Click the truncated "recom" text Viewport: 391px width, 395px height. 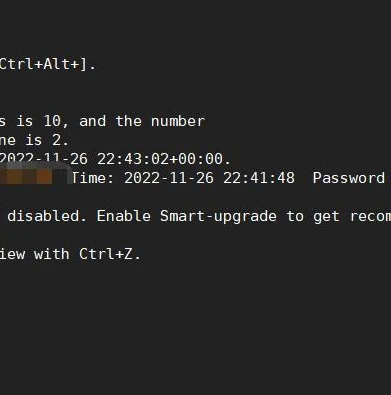tap(370, 217)
